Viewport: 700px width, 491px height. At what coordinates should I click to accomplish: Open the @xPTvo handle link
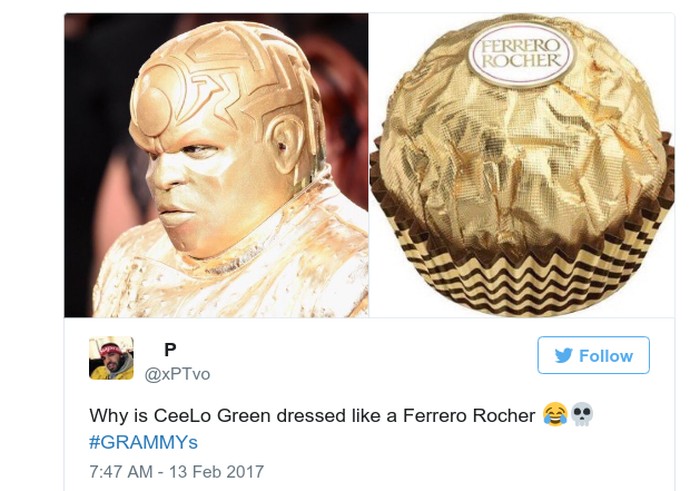coord(177,374)
